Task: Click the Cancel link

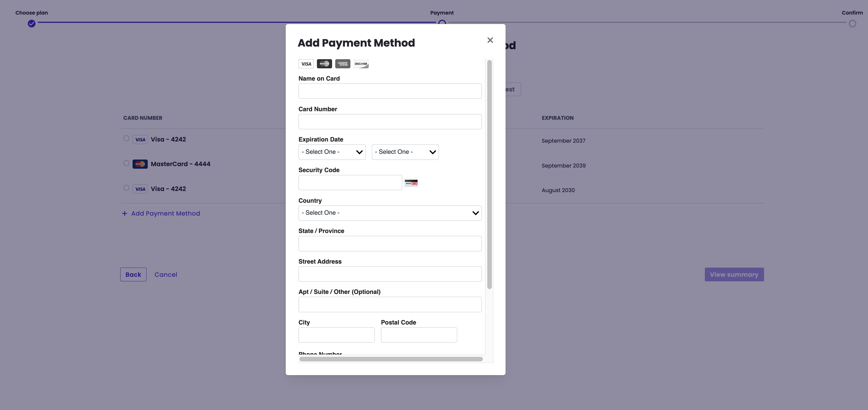Action: pos(165,275)
